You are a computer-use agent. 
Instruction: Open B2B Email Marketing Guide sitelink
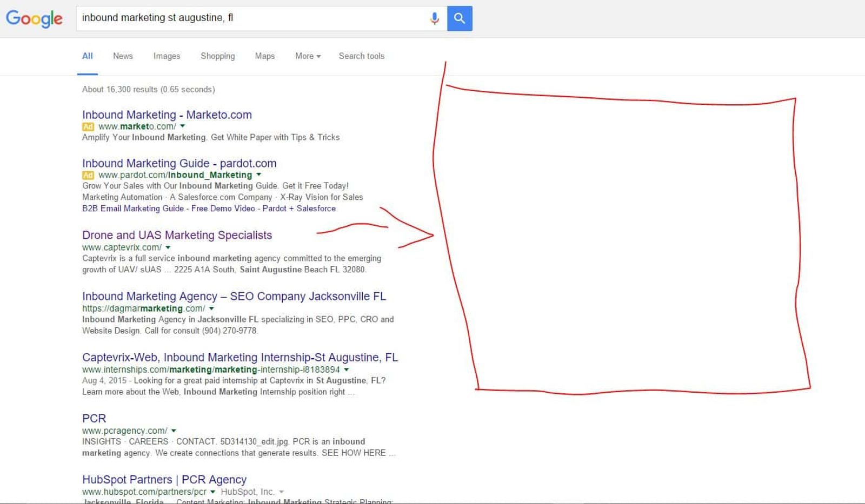coord(133,209)
